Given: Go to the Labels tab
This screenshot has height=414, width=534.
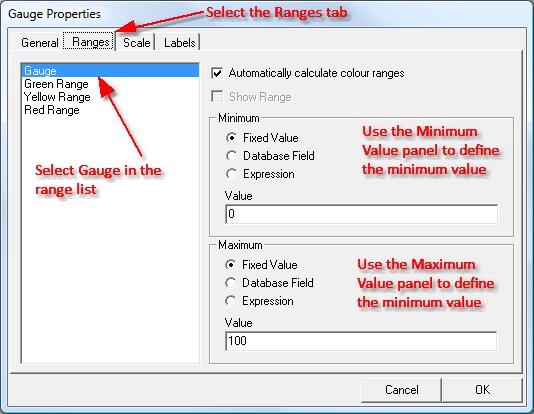Looking at the screenshot, I should tap(179, 43).
